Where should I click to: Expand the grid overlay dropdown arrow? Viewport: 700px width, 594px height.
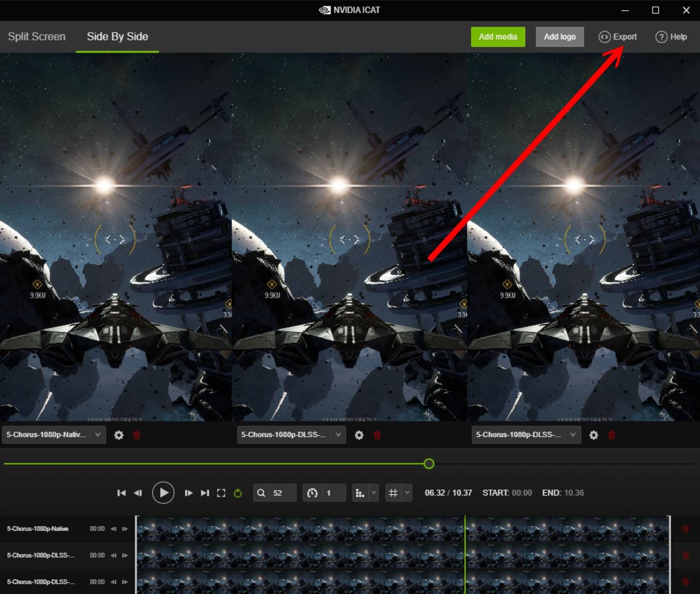coord(407,493)
